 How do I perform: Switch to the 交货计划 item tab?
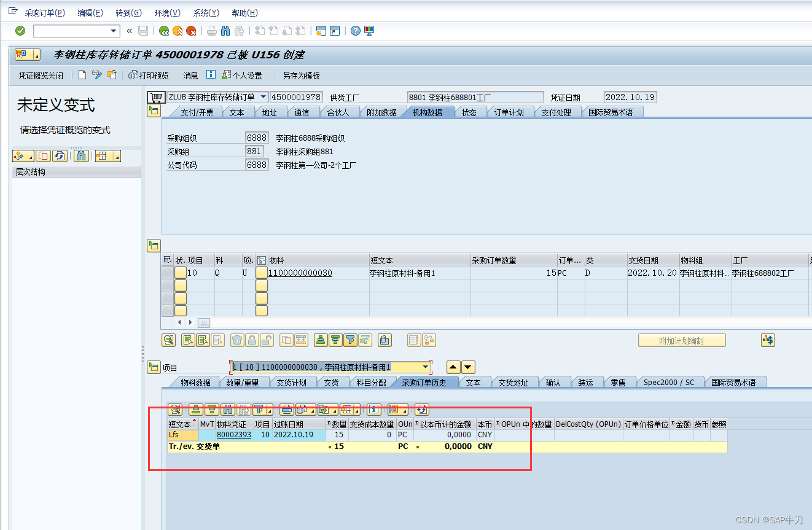291,383
